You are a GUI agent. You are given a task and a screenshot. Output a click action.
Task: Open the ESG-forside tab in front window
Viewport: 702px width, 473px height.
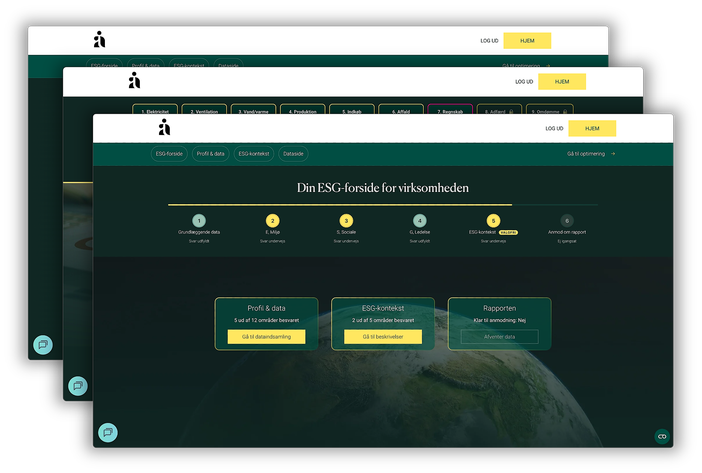coord(168,154)
